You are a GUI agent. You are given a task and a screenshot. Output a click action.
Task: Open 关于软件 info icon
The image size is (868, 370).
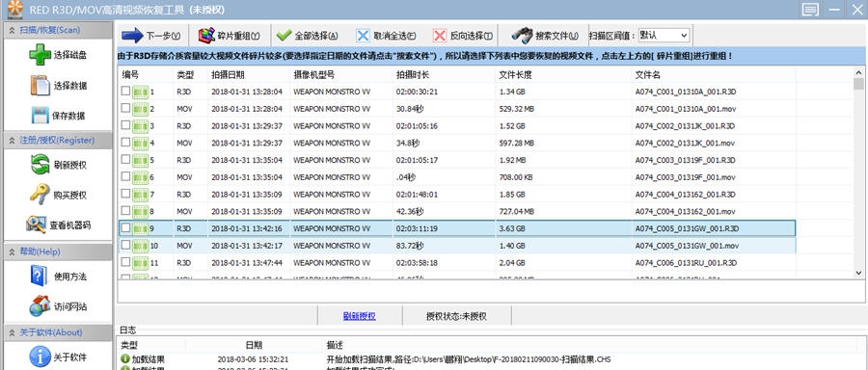click(x=40, y=357)
